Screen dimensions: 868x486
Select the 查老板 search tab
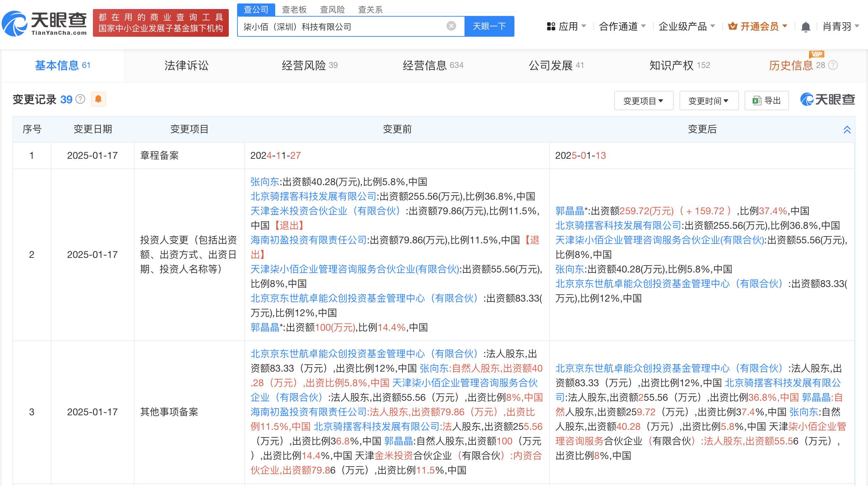click(294, 9)
